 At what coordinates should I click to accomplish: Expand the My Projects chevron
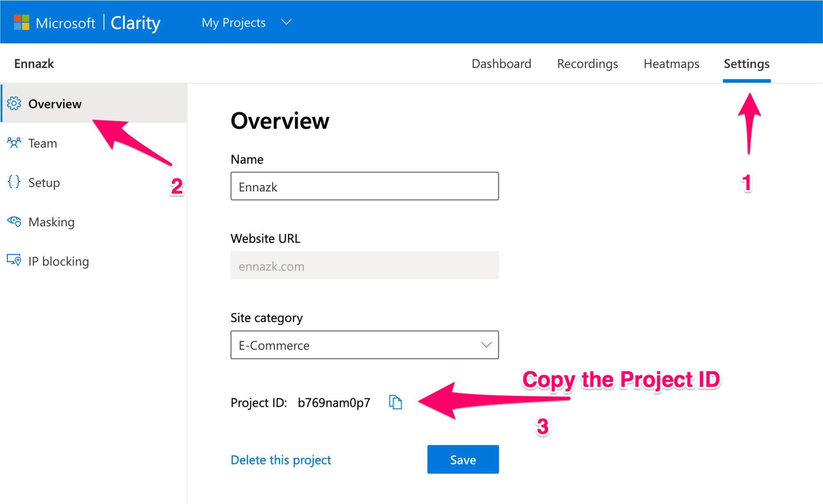point(286,22)
